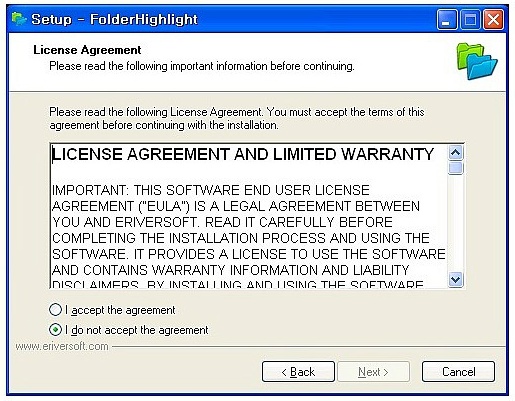Viewport: 515px width, 401px height.
Task: Click the www.eriversoft.com label
Action: point(62,346)
